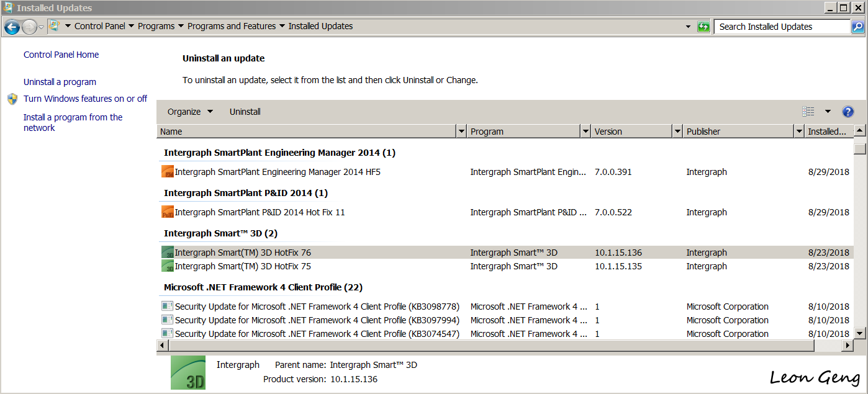Image resolution: width=868 pixels, height=394 pixels.
Task: Sort the list by Publisher column header
Action: click(x=739, y=132)
